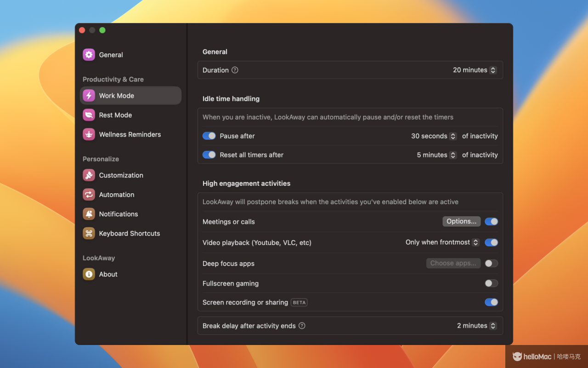Click the help icon next to Duration
Image resolution: width=588 pixels, height=368 pixels.
point(235,70)
